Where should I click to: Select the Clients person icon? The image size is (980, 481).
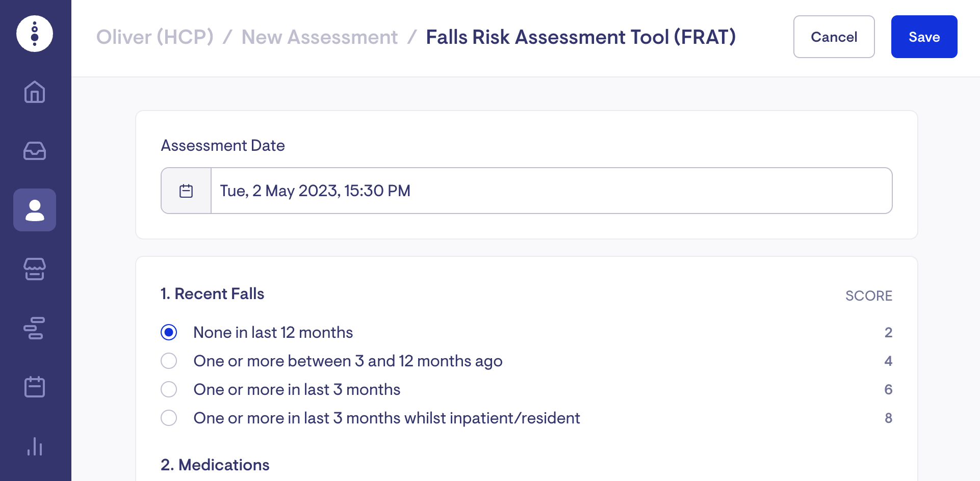[x=35, y=210]
